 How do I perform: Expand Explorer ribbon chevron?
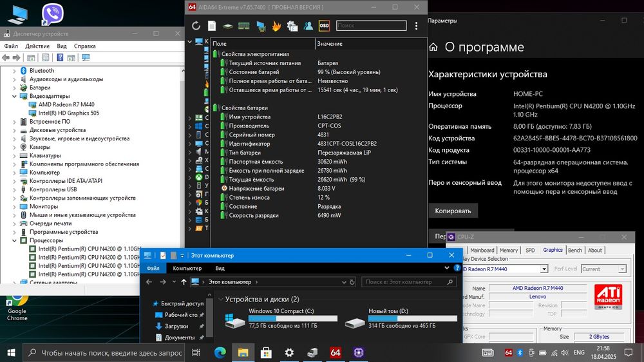(x=447, y=268)
